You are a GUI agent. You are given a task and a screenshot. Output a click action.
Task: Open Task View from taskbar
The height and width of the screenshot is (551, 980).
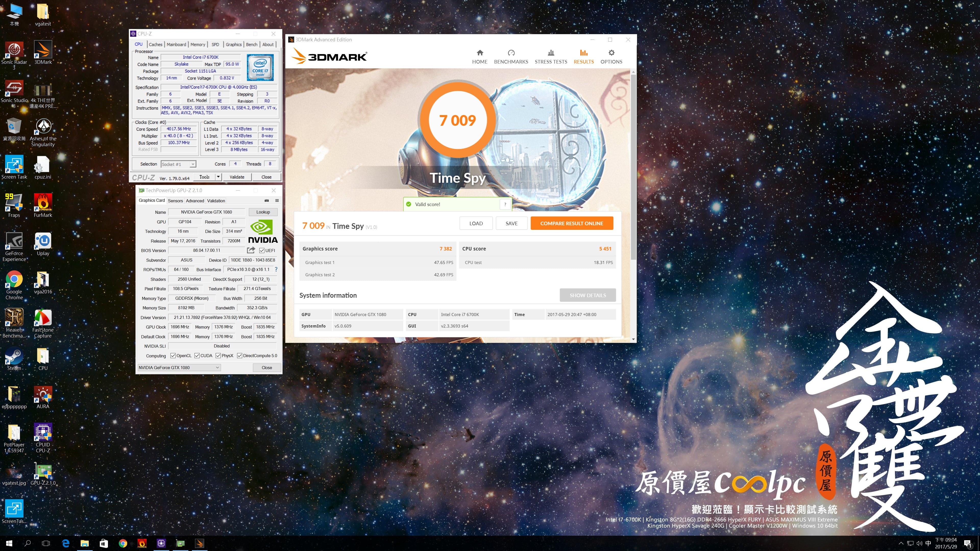(x=46, y=543)
